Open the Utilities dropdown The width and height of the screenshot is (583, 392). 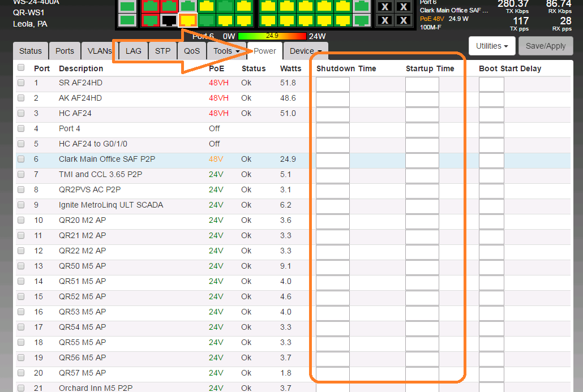(x=491, y=46)
